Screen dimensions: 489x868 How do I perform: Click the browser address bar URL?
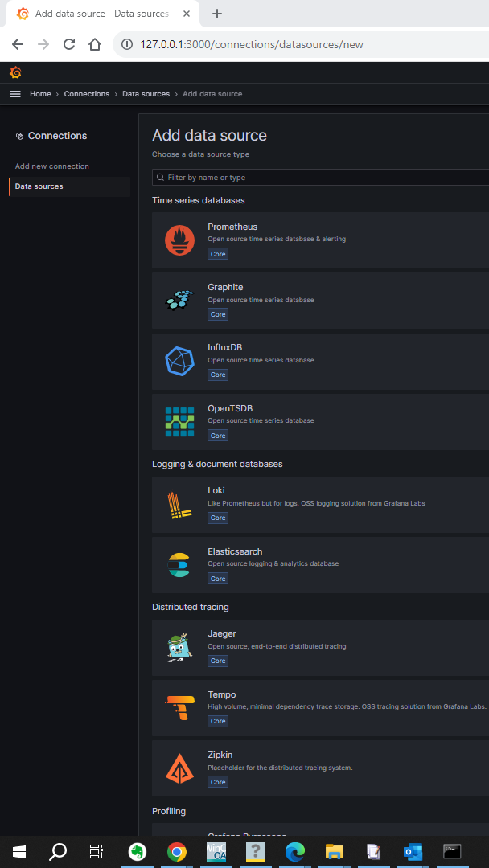(x=252, y=44)
